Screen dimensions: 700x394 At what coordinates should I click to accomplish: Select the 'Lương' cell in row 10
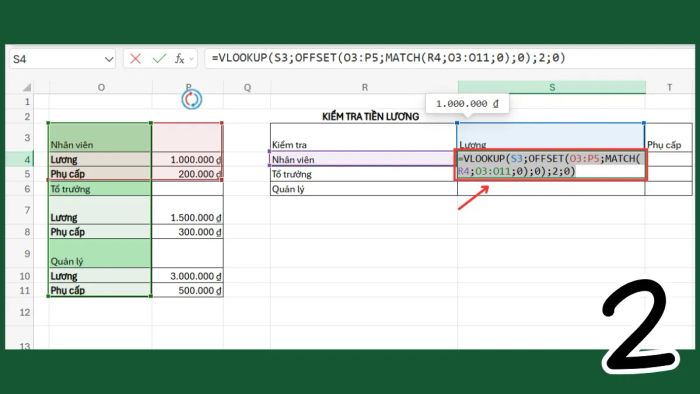(100, 276)
